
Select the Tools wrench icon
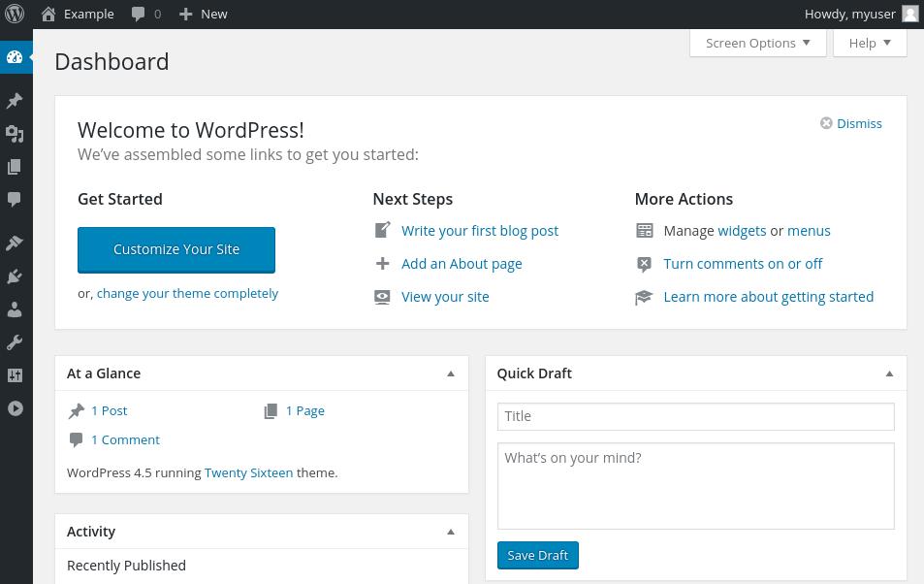[15, 341]
